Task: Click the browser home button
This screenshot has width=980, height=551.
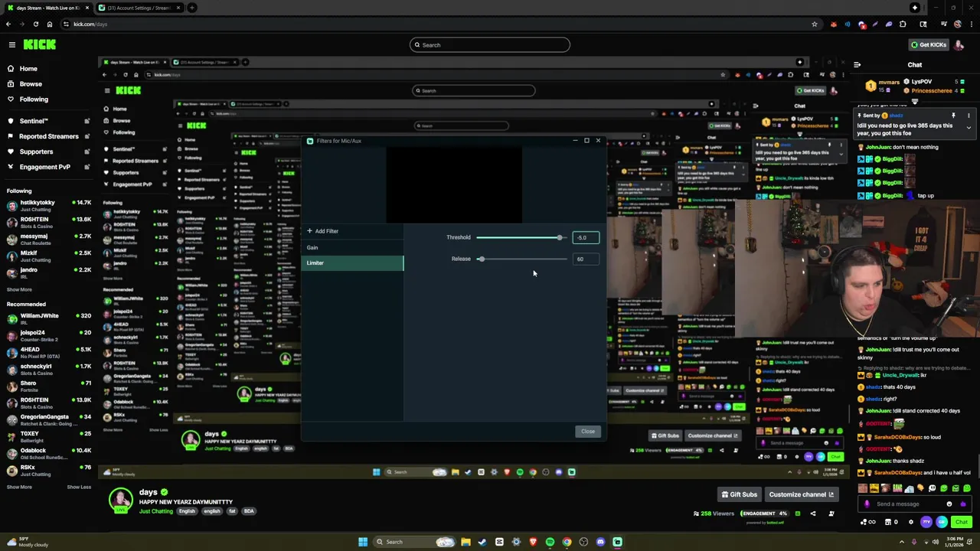Action: pos(50,24)
